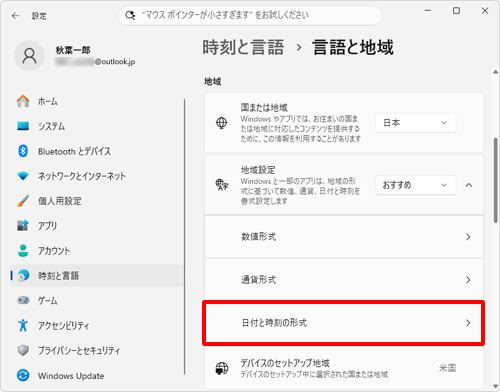Open ネットワークとインターネット category
Image resolution: width=500 pixels, height=392 pixels.
(97, 176)
